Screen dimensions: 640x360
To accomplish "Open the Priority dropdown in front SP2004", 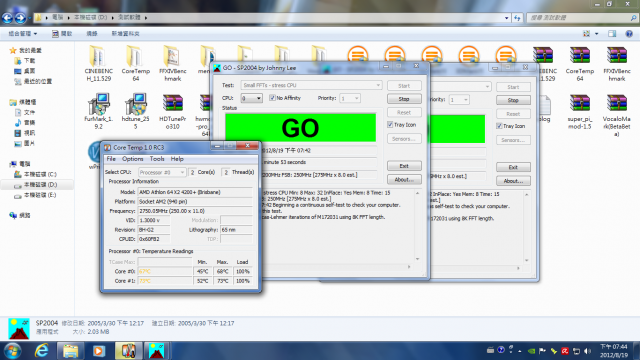I will pos(350,98).
